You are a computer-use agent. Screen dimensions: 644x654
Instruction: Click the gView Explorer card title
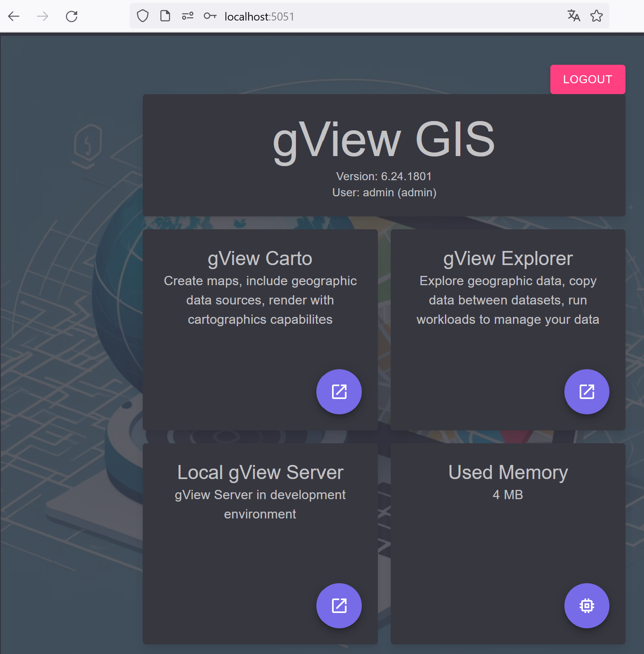point(508,258)
